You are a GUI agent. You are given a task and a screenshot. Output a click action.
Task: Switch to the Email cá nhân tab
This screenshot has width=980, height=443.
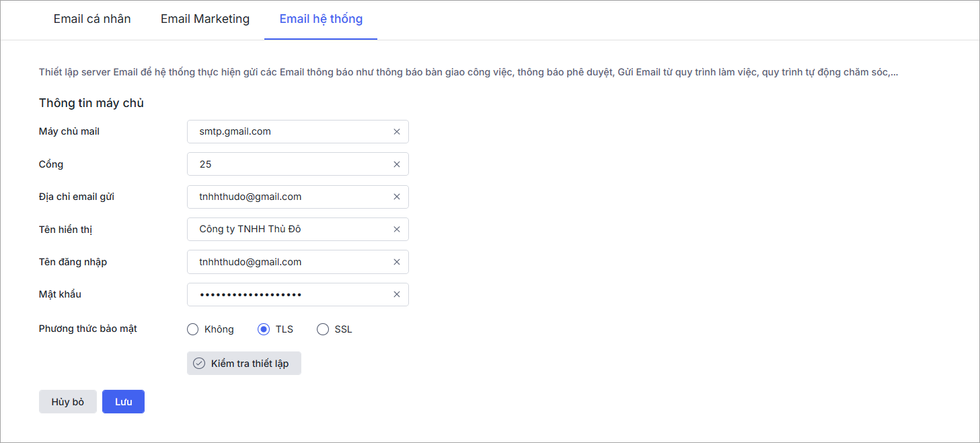[x=92, y=19]
